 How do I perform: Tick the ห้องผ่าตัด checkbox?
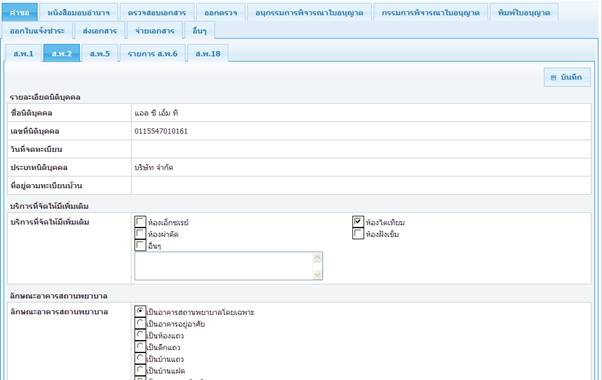[140, 233]
